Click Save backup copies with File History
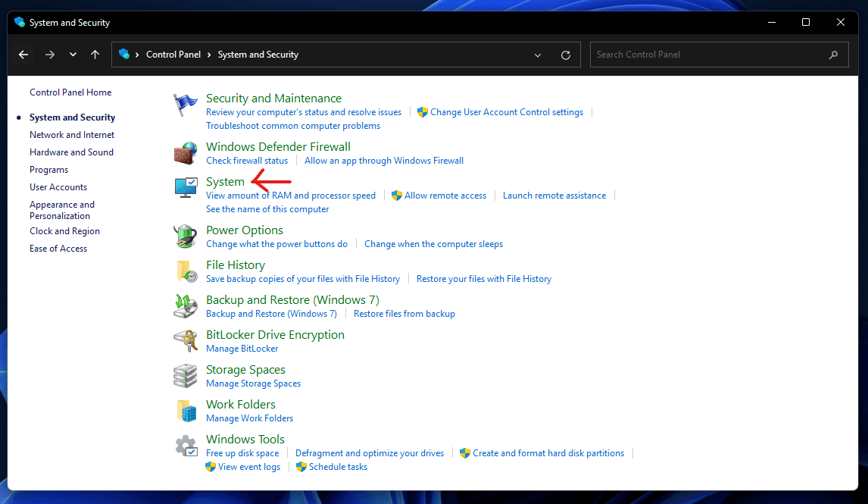This screenshot has height=504, width=868. click(x=303, y=279)
